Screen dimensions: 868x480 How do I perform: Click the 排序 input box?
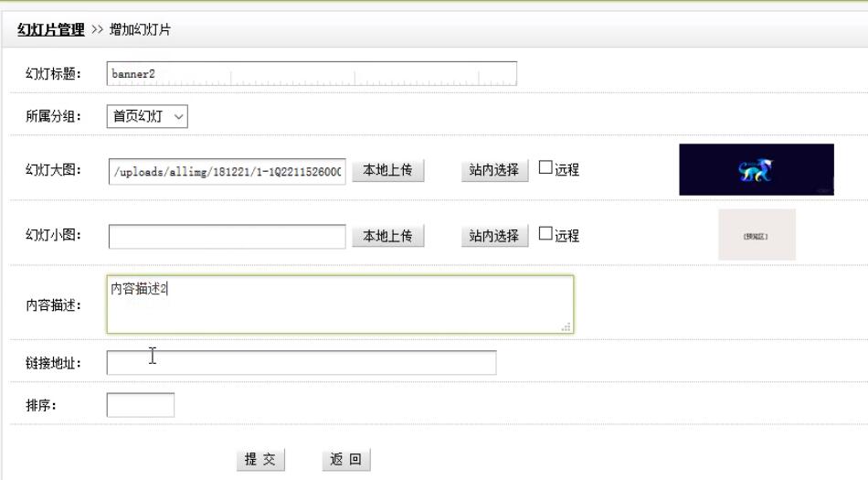click(140, 404)
